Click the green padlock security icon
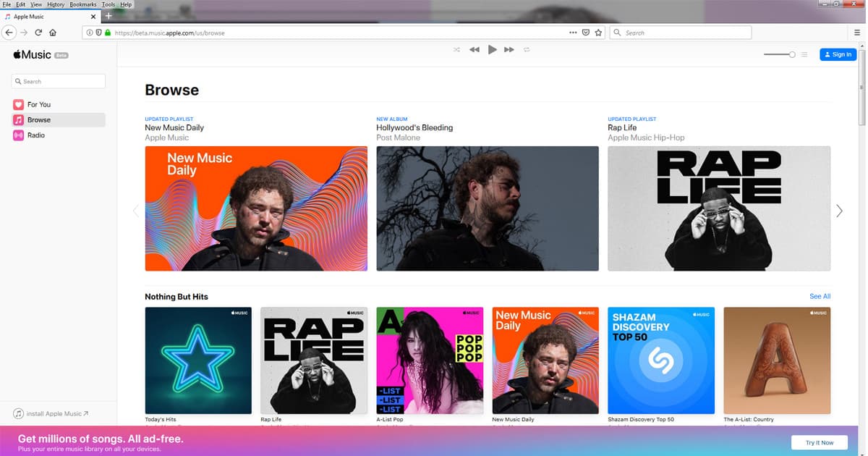This screenshot has height=456, width=868. 108,33
